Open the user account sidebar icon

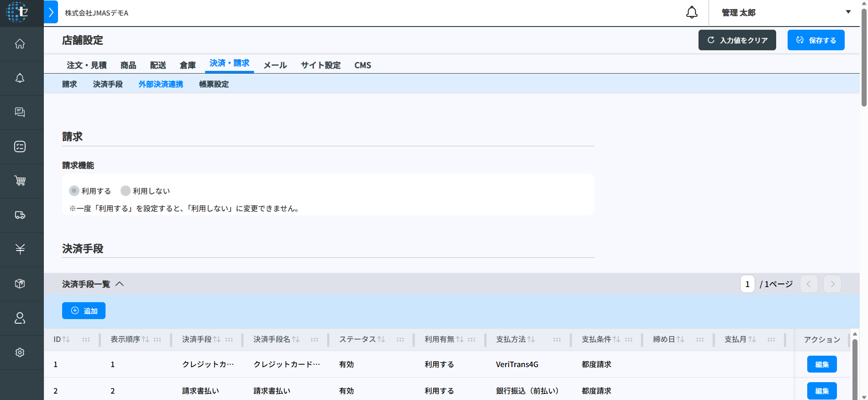click(x=20, y=318)
